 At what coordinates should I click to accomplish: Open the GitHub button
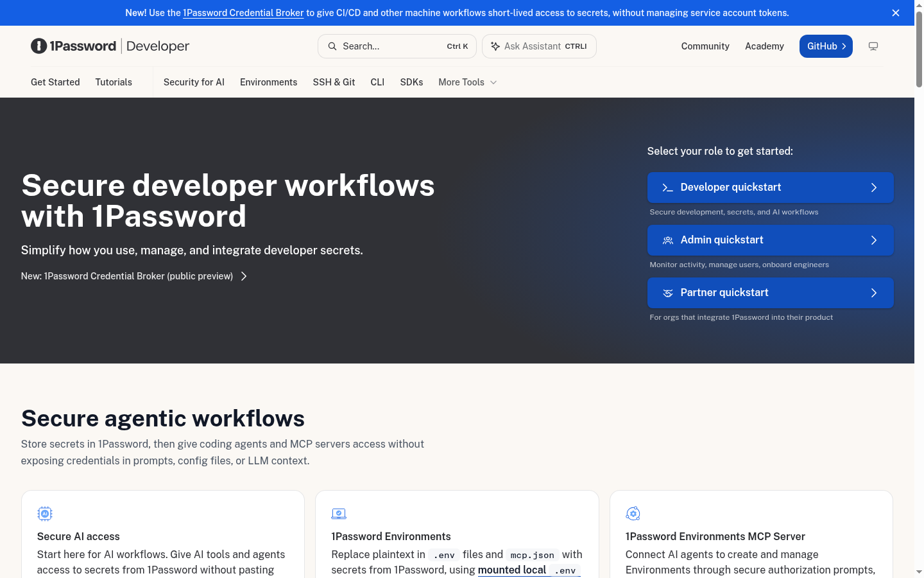point(826,46)
